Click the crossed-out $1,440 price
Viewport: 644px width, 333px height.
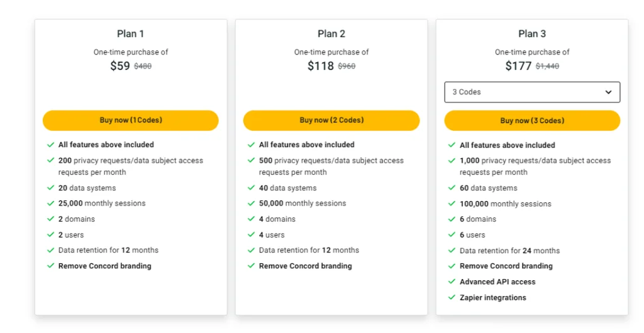pos(547,66)
